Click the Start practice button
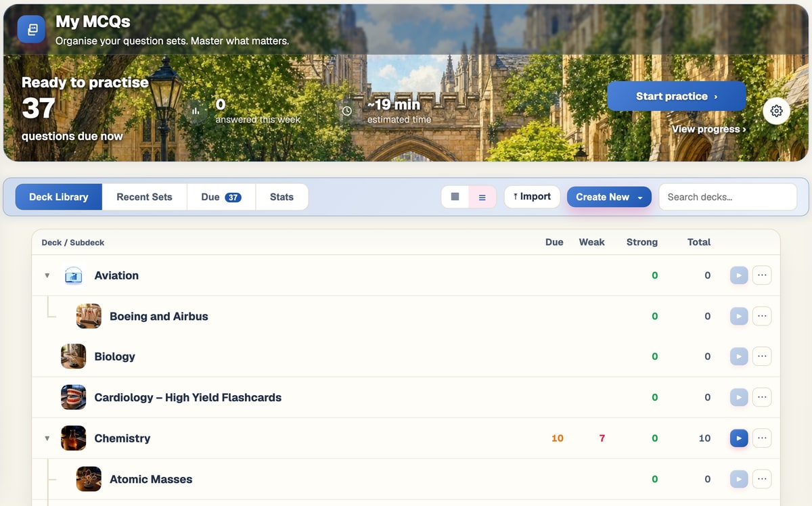 [677, 96]
